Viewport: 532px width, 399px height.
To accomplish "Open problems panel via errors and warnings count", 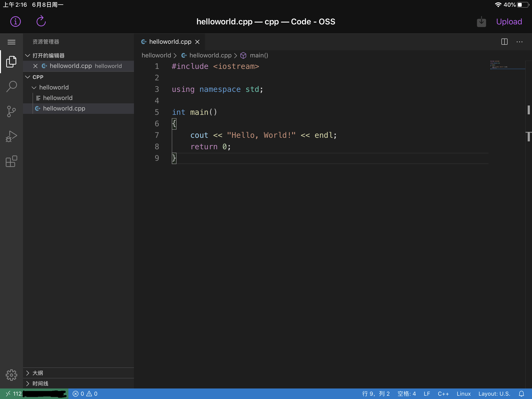I will tap(85, 394).
